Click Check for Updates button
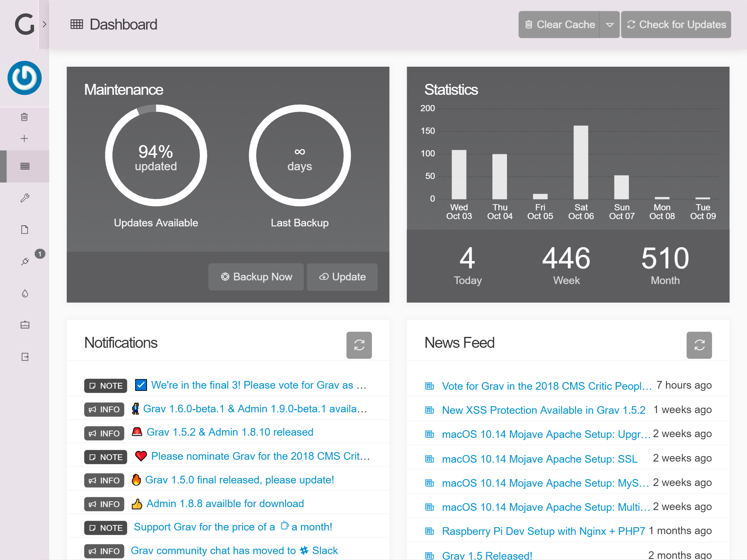Image resolution: width=747 pixels, height=560 pixels. coord(676,24)
